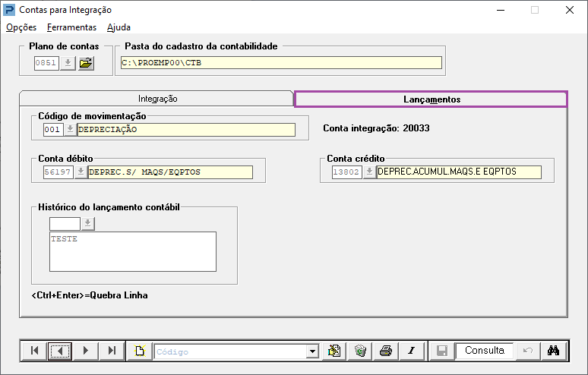This screenshot has width=588, height=375.
Task: Click the Consulta button
Action: point(485,351)
